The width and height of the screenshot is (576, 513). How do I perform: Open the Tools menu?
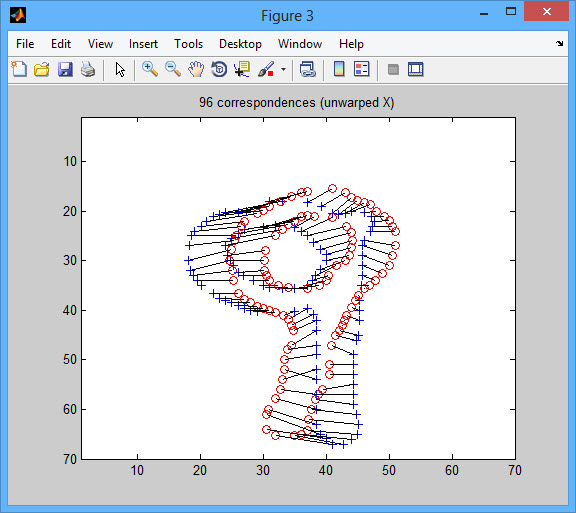pos(188,44)
